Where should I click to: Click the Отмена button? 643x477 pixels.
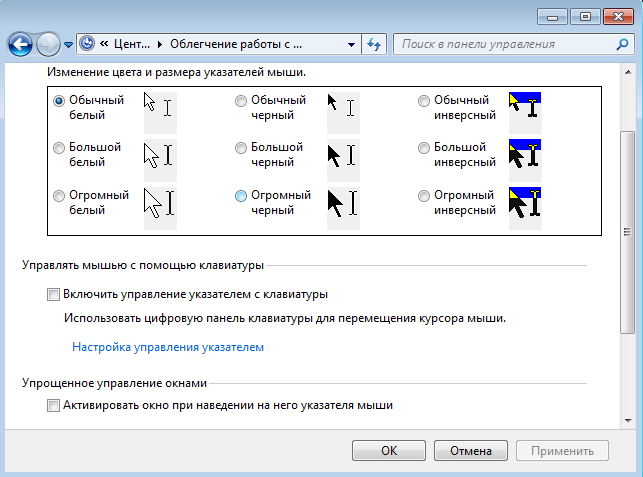[x=471, y=451]
